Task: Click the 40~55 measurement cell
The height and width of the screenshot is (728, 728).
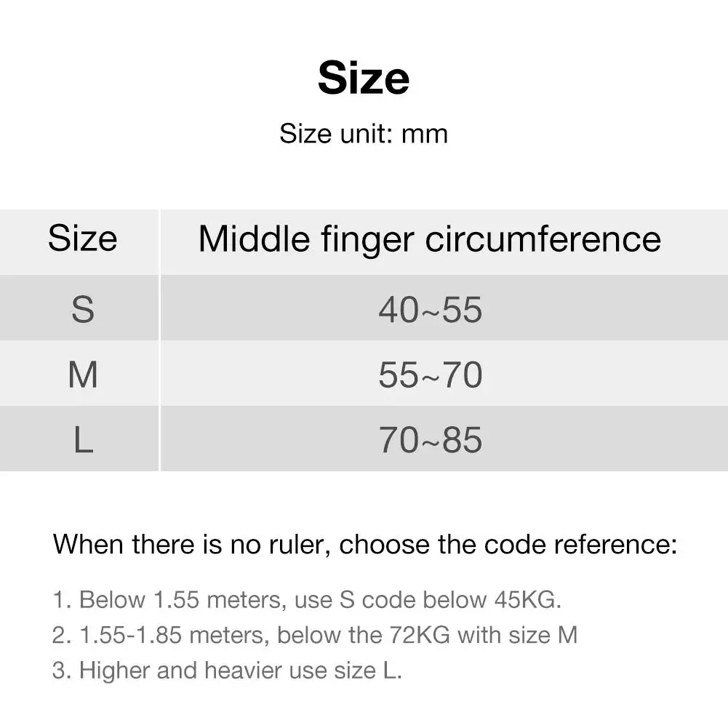Action: 430,310
